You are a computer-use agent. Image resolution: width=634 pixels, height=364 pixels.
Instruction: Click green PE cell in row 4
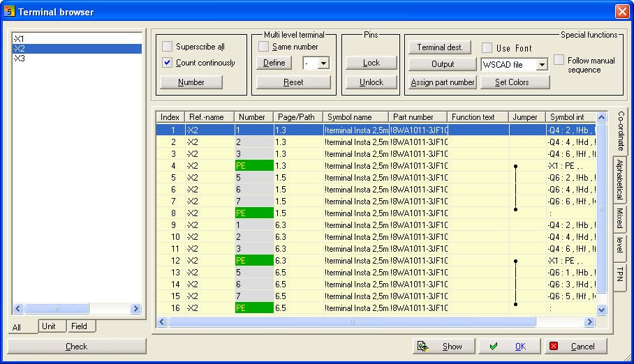[x=254, y=166]
